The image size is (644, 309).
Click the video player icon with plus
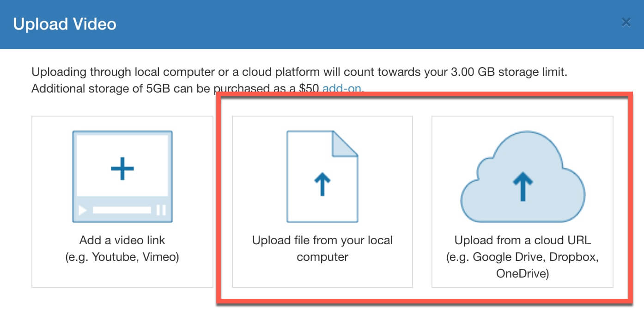[122, 177]
